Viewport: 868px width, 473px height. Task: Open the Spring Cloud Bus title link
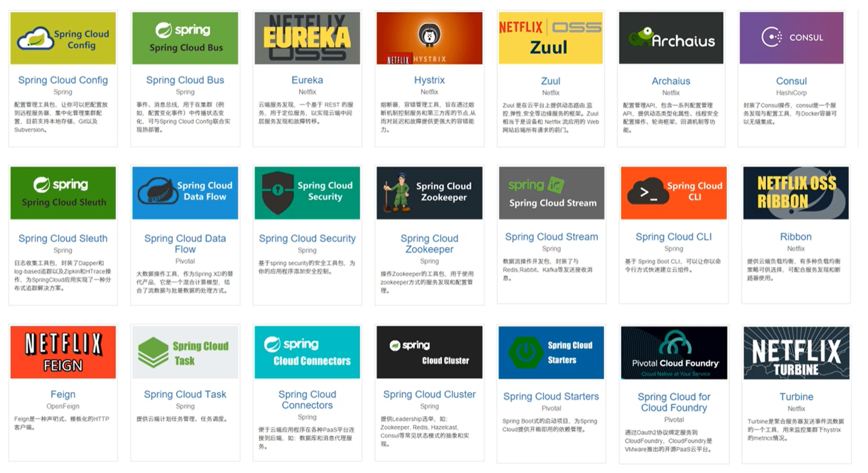[x=185, y=80]
